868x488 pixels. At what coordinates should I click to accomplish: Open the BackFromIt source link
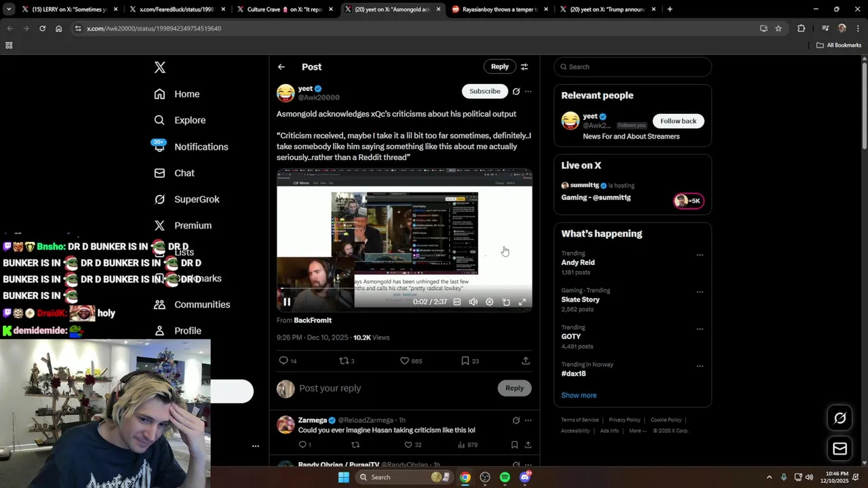(x=313, y=320)
